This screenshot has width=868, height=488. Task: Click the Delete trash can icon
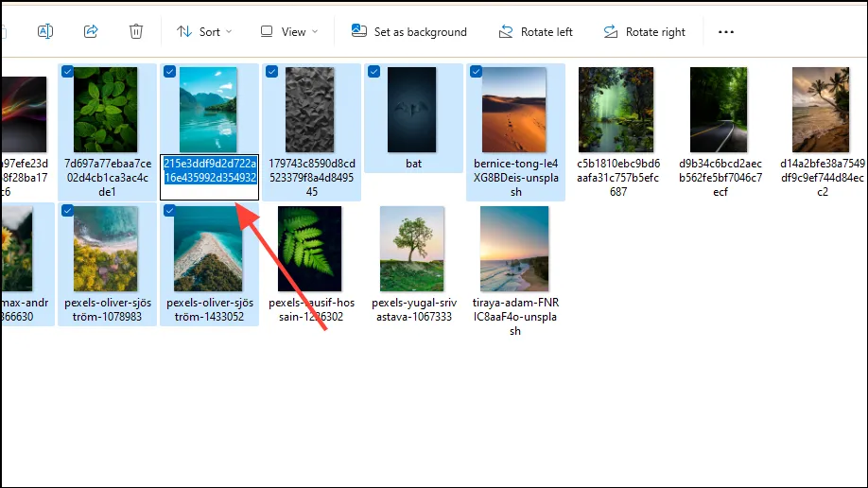coord(135,31)
